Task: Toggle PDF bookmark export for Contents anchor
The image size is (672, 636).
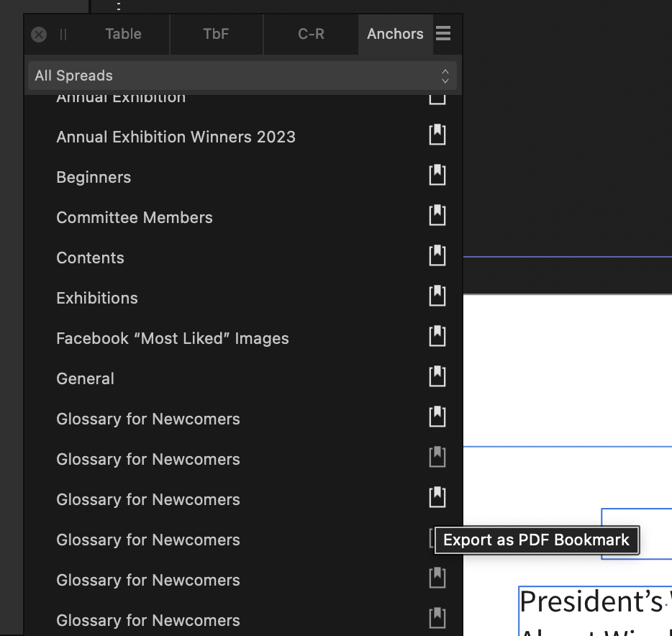Action: tap(437, 256)
